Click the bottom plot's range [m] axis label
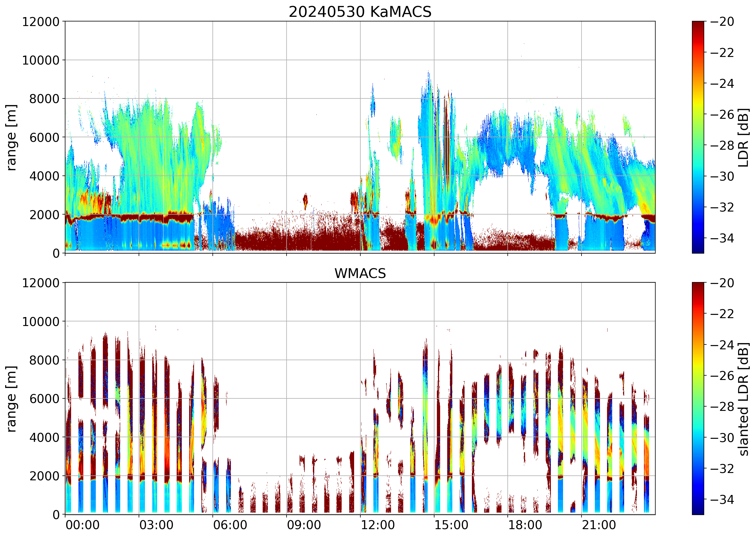The height and width of the screenshot is (537, 756). 12,398
